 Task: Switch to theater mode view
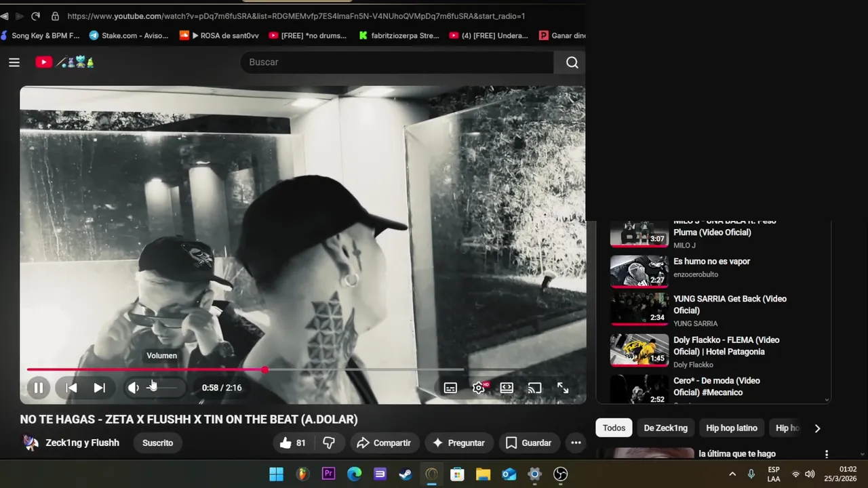click(507, 388)
